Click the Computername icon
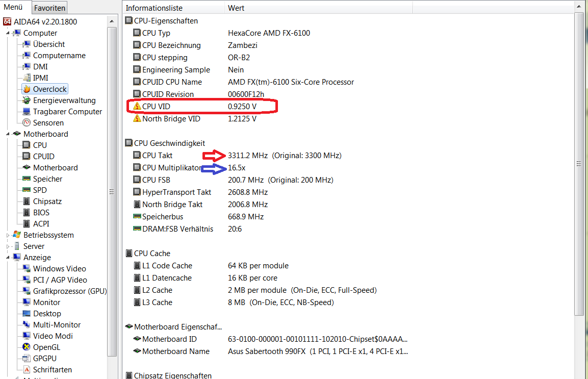588x379 pixels. tap(27, 56)
